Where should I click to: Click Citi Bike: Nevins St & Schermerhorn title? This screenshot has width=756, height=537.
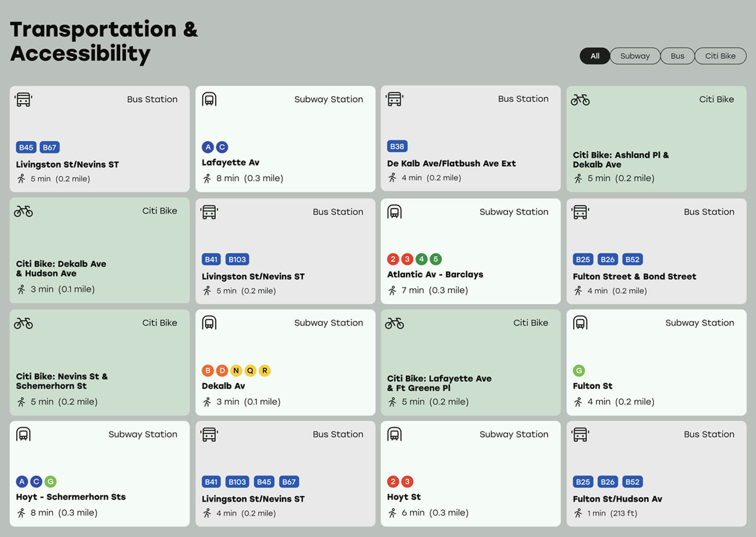click(62, 381)
